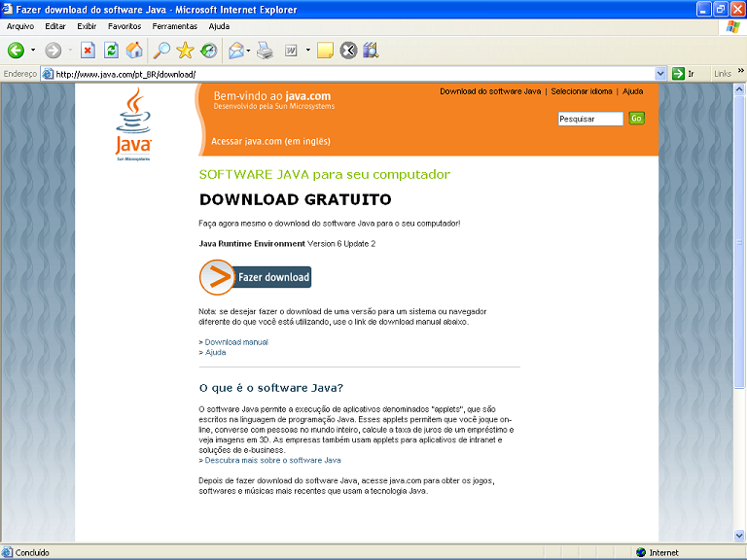Click the green Back arrow button

pos(16,51)
